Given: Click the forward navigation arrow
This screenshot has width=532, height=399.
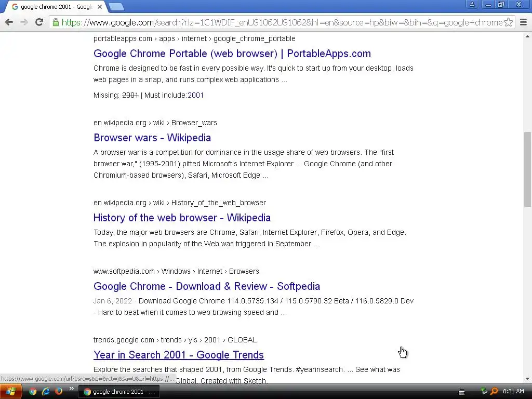Looking at the screenshot, I should (24, 22).
